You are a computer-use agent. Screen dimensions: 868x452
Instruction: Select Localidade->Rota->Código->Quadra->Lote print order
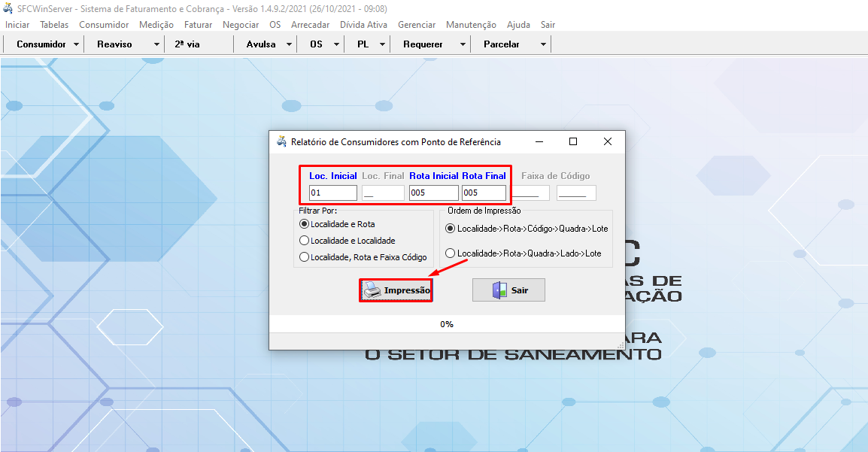tap(451, 228)
